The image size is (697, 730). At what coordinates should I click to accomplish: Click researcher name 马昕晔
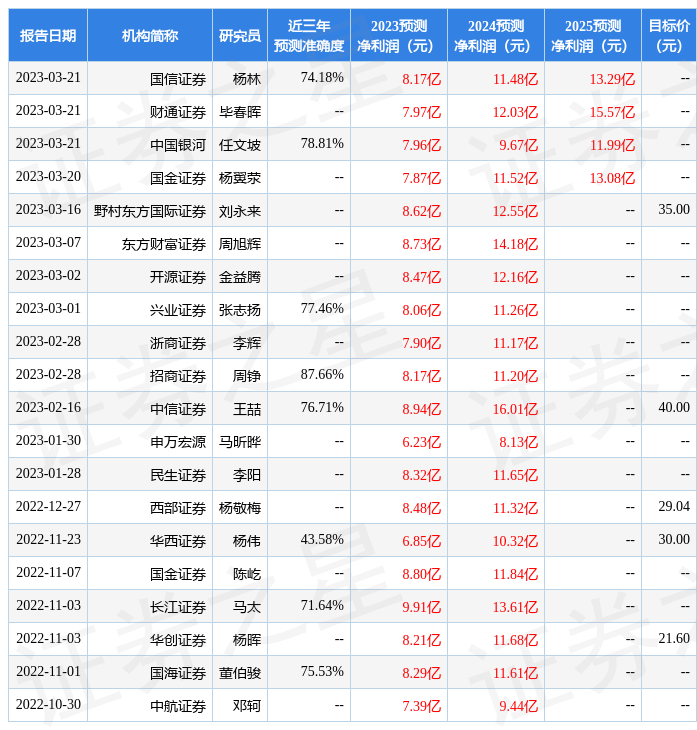coord(240,442)
